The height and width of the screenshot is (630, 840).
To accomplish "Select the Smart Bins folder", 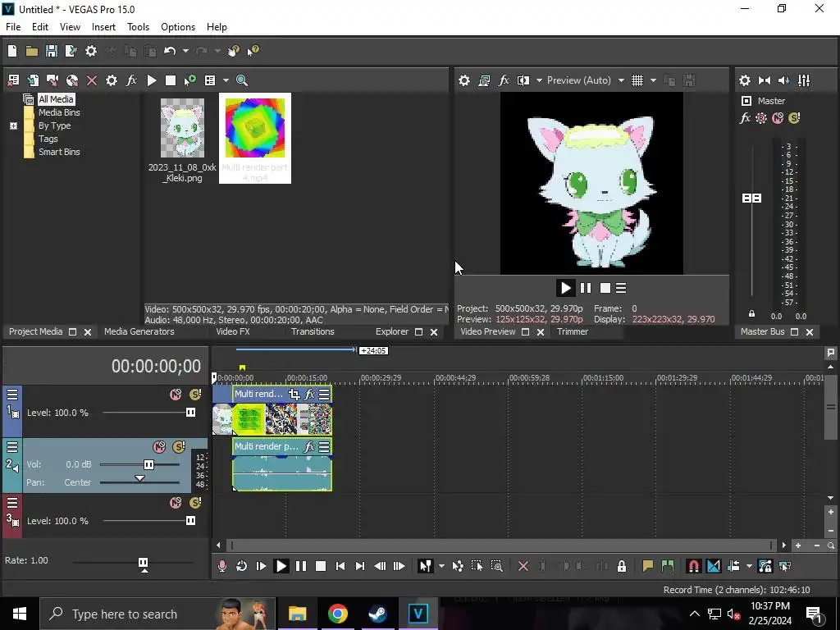I will point(59,152).
